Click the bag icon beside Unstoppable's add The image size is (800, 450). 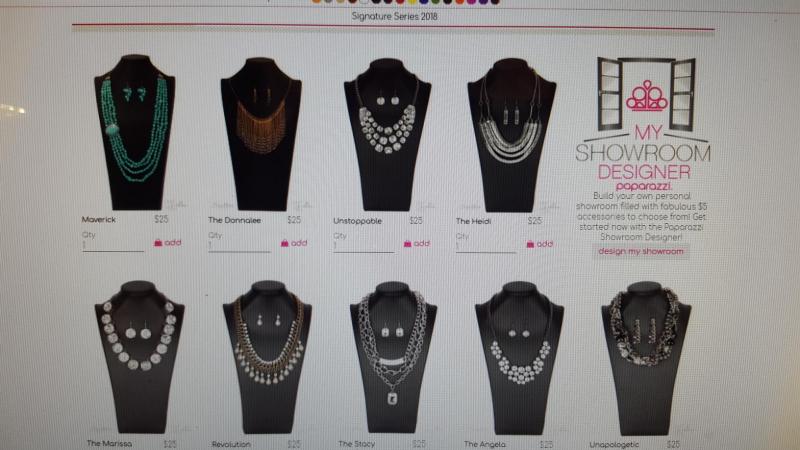point(407,244)
